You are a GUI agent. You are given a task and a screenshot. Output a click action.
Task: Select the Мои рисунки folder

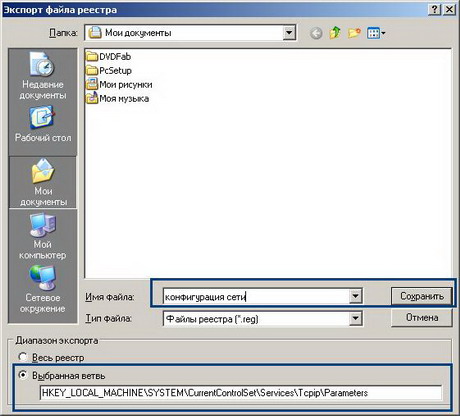119,85
